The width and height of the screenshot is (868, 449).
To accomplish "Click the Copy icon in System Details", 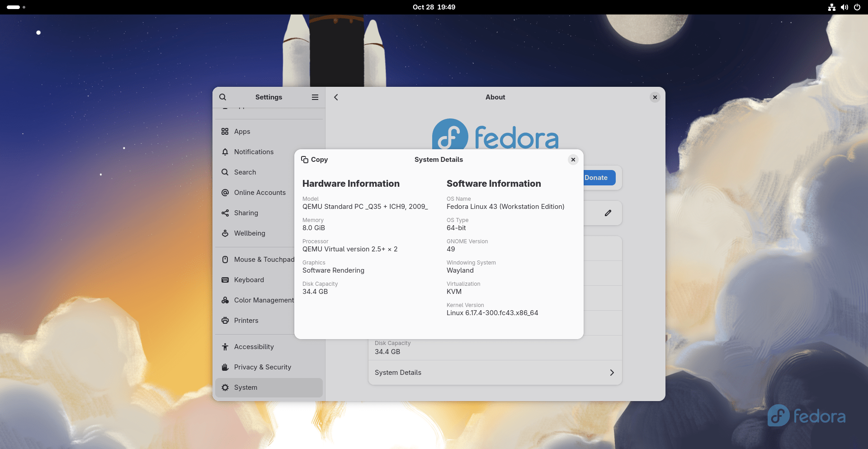I will (305, 160).
